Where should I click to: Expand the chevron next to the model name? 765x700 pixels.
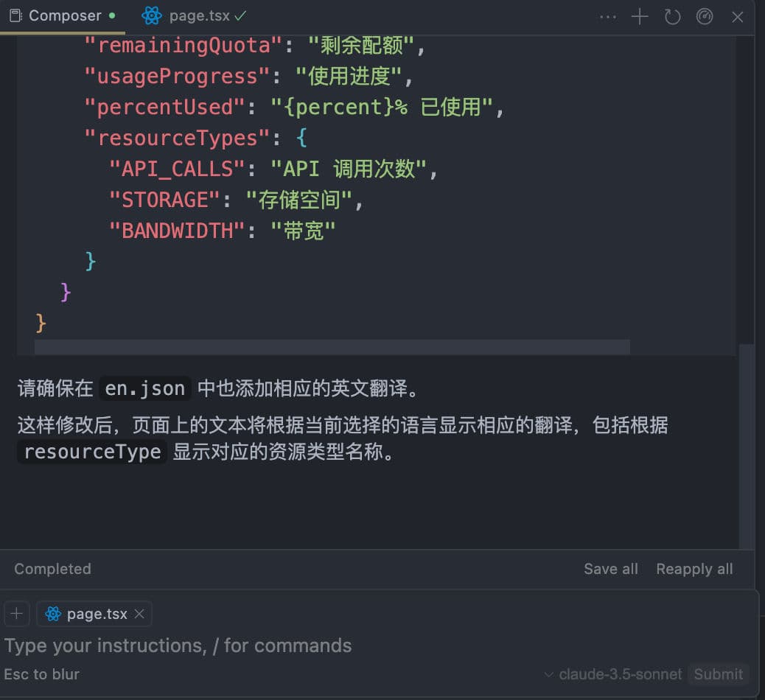[548, 674]
